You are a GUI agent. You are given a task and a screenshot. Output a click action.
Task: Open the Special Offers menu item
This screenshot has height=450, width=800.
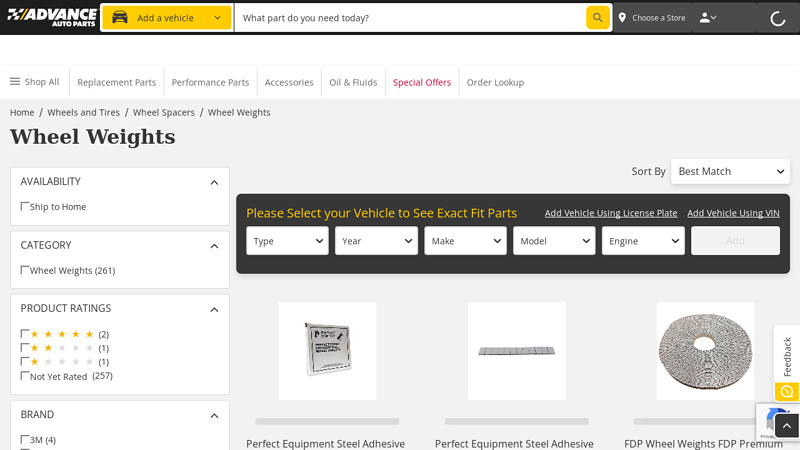(422, 82)
